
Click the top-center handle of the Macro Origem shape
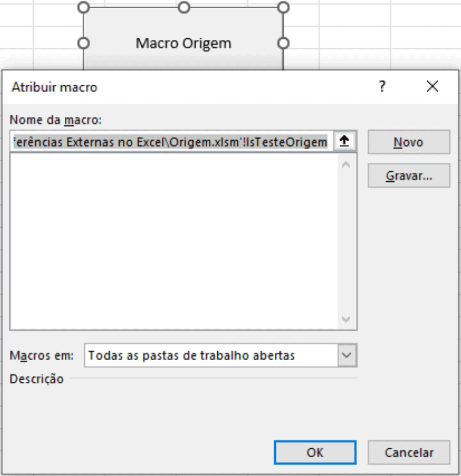(x=184, y=7)
